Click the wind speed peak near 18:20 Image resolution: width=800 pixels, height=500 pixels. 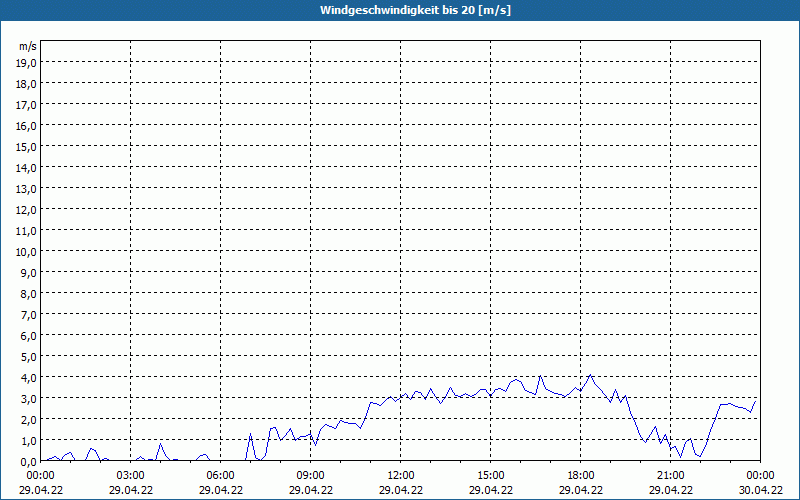[590, 375]
